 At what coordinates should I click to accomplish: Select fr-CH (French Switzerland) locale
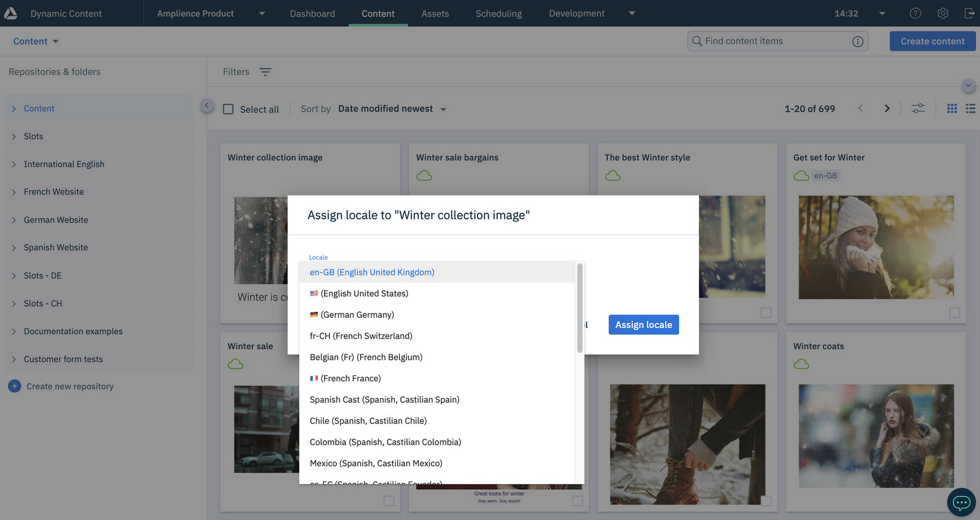tap(437, 336)
